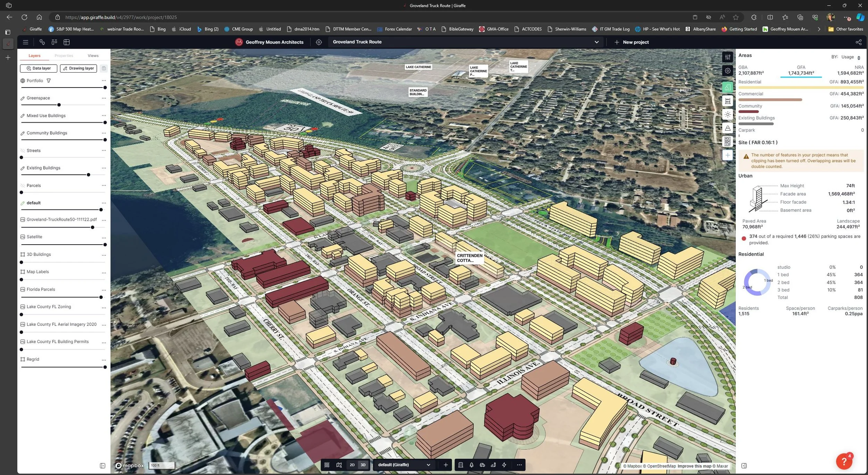
Task: Toggle visibility of the Parcels layer
Action: pyautogui.click(x=23, y=186)
